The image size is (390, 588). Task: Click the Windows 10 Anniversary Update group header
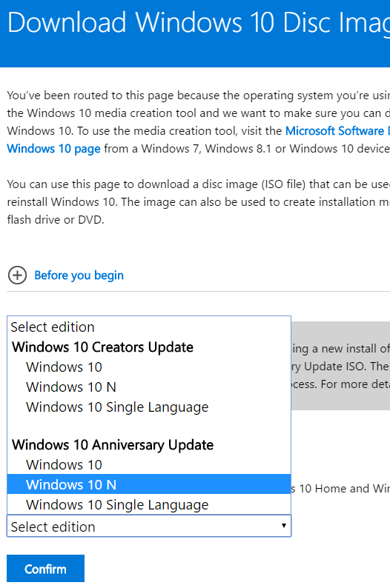[x=113, y=445]
